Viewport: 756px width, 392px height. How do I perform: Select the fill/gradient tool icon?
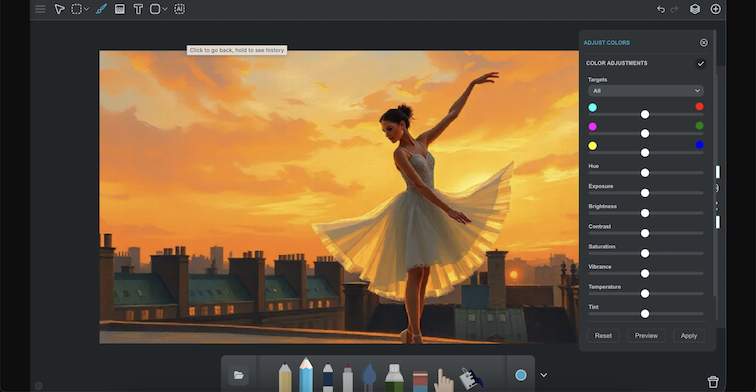click(120, 9)
